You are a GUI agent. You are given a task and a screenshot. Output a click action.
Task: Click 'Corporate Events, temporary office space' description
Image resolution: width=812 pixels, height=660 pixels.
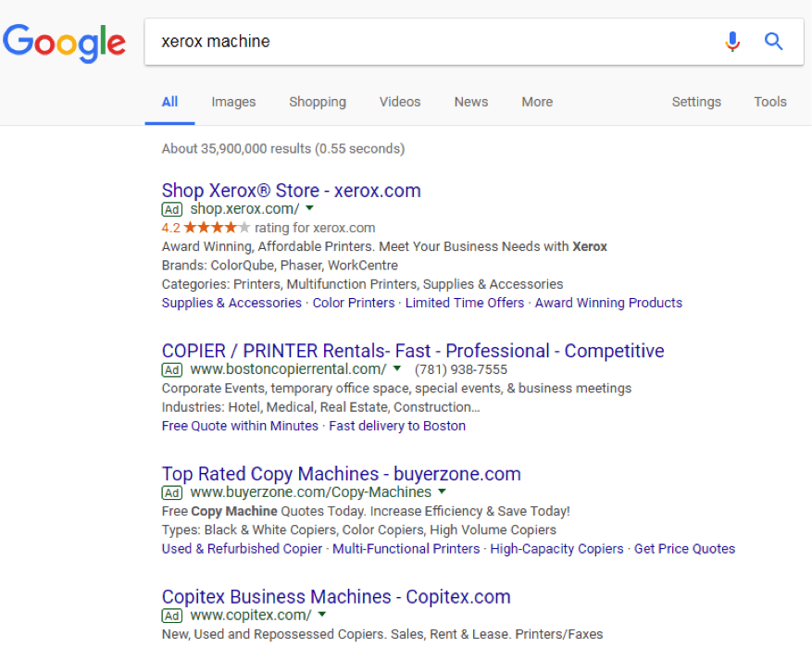(396, 388)
